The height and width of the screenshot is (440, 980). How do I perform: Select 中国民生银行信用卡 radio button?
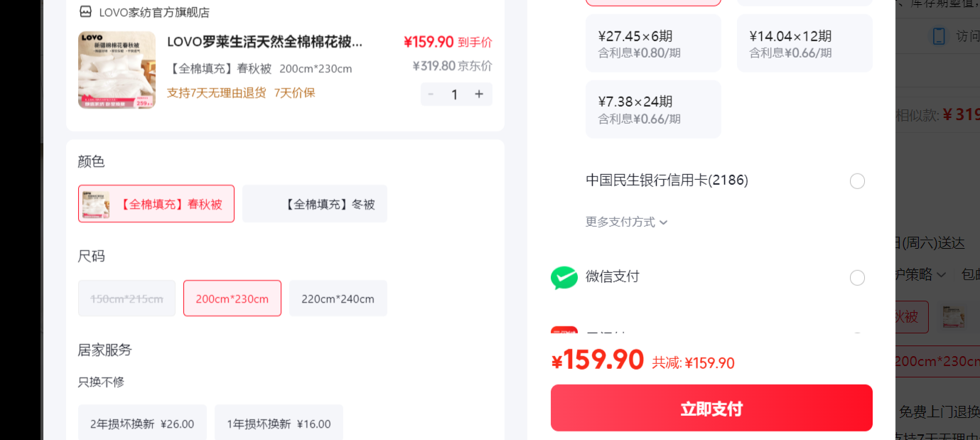(x=858, y=181)
